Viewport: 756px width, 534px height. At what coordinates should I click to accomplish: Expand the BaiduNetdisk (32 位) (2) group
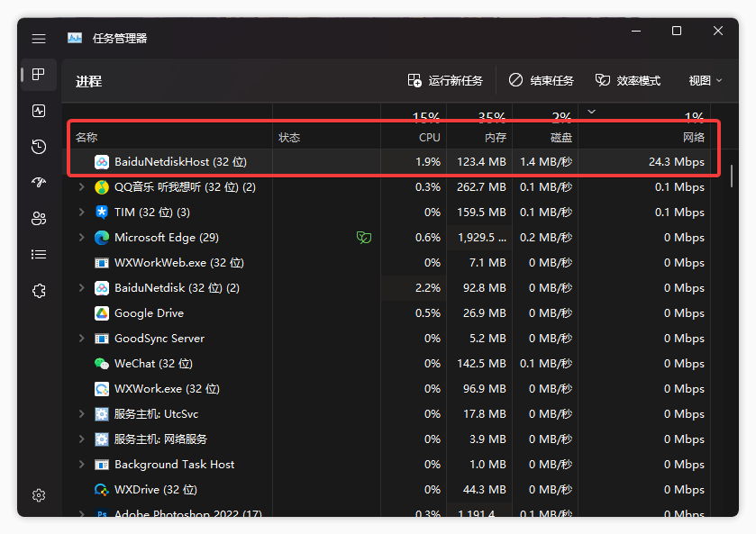coord(81,288)
